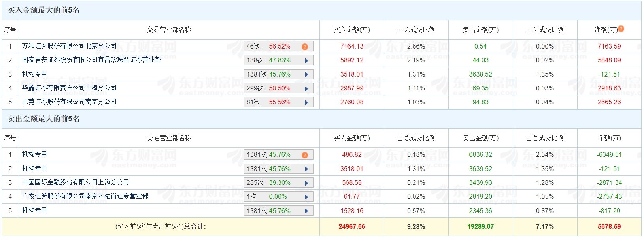Select sell amount 0.54
Viewport: 644px width, 237px height.
pyautogui.click(x=480, y=47)
